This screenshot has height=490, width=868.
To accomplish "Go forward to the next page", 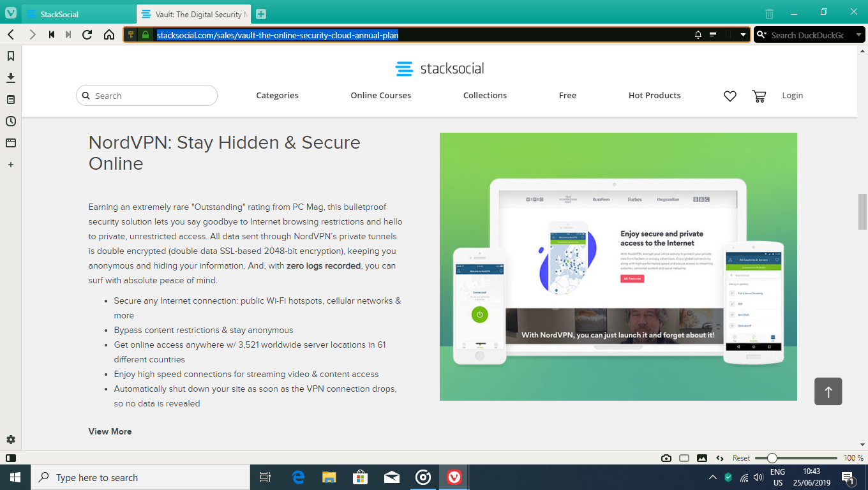I will tap(33, 34).
